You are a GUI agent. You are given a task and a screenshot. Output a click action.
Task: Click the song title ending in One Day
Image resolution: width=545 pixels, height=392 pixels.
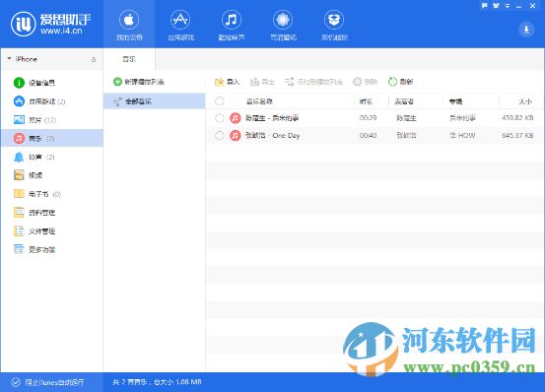pyautogui.click(x=272, y=135)
